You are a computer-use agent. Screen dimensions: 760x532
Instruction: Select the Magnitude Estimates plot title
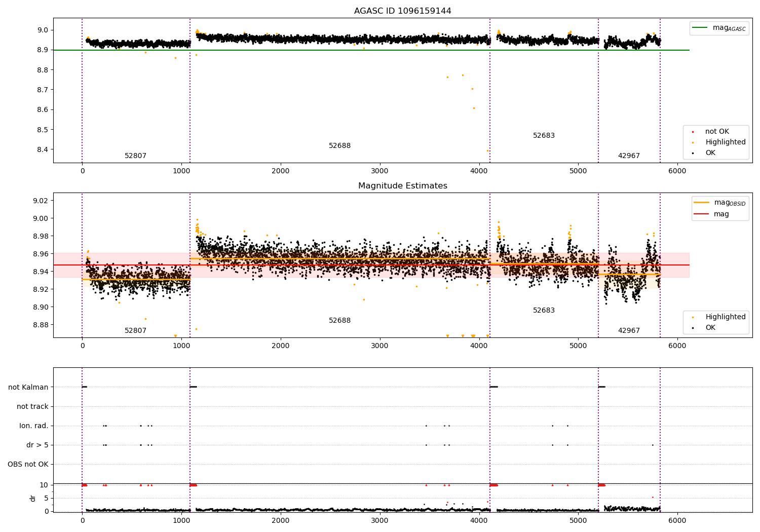click(x=402, y=185)
